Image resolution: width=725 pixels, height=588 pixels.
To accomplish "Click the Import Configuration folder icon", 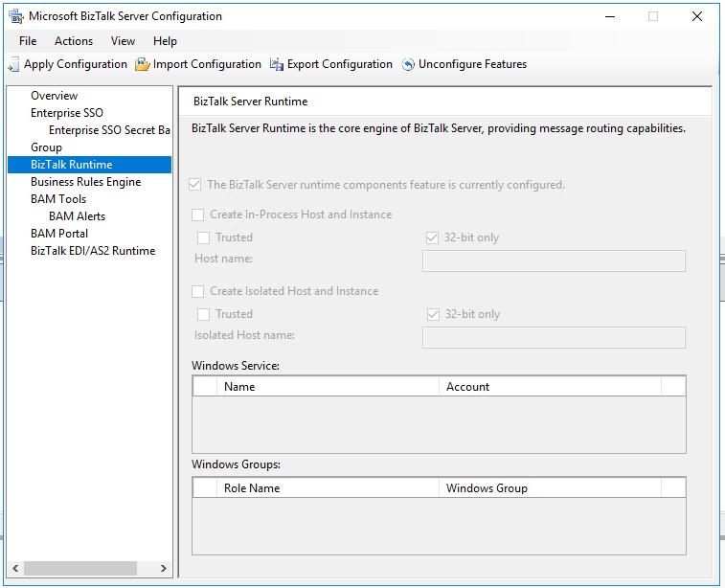I will click(143, 64).
